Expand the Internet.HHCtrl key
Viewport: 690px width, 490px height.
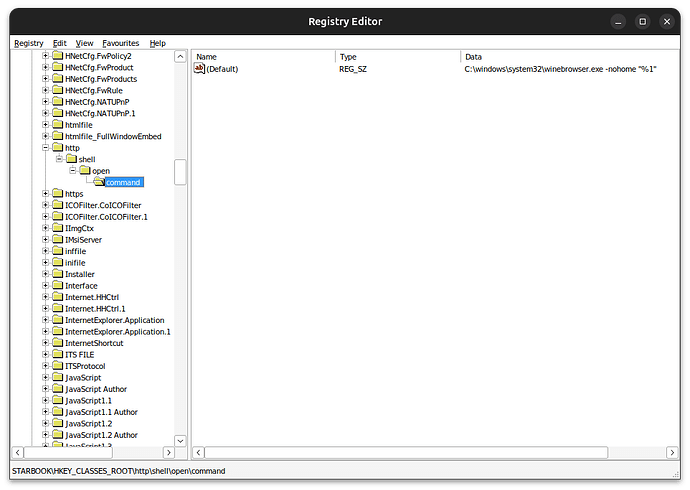45,297
